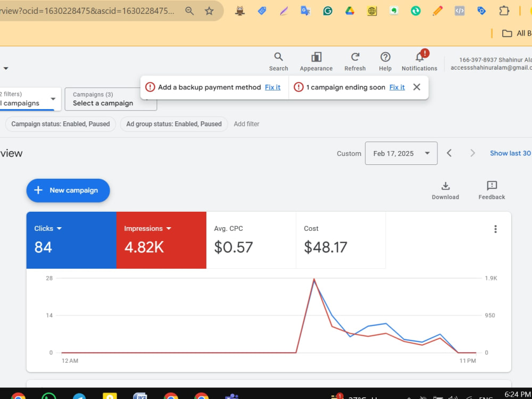Click the zoom magnifier icon in address bar
532x399 pixels.
pos(189,11)
